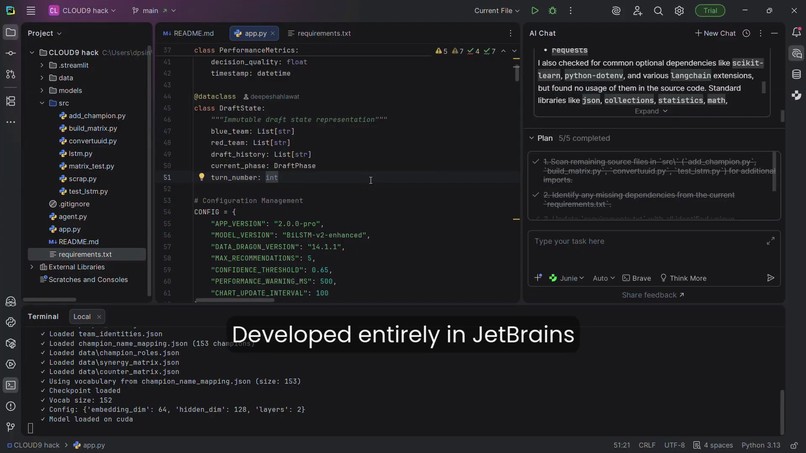Switch to the README.md tab

(188, 33)
